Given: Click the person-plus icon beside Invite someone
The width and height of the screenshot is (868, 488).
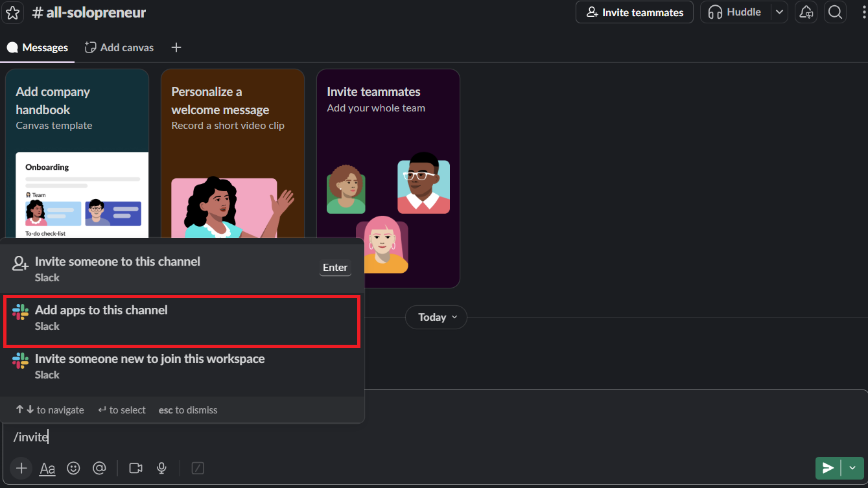Looking at the screenshot, I should (x=21, y=264).
